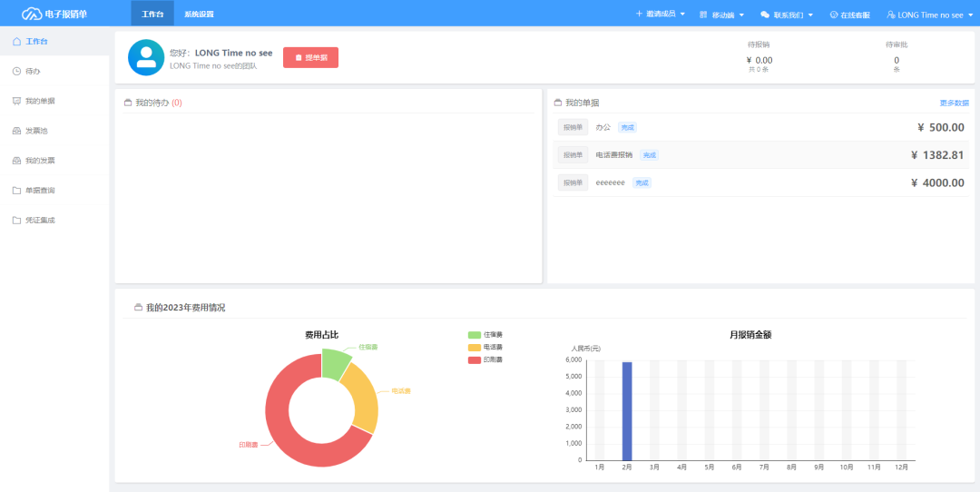This screenshot has height=492, width=980.
Task: Click the QR code icon beside 移动端
Action: (x=703, y=15)
